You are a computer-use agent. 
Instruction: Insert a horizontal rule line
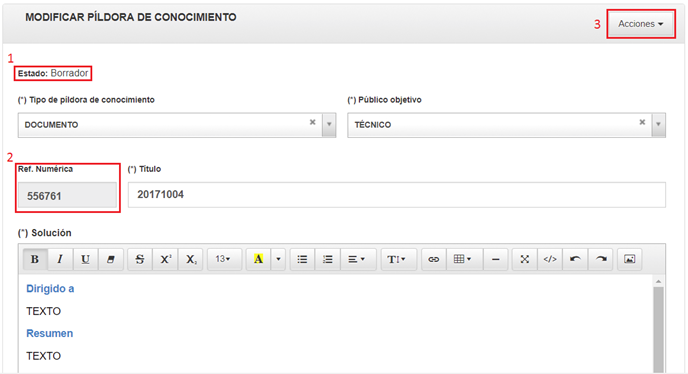pos(495,259)
